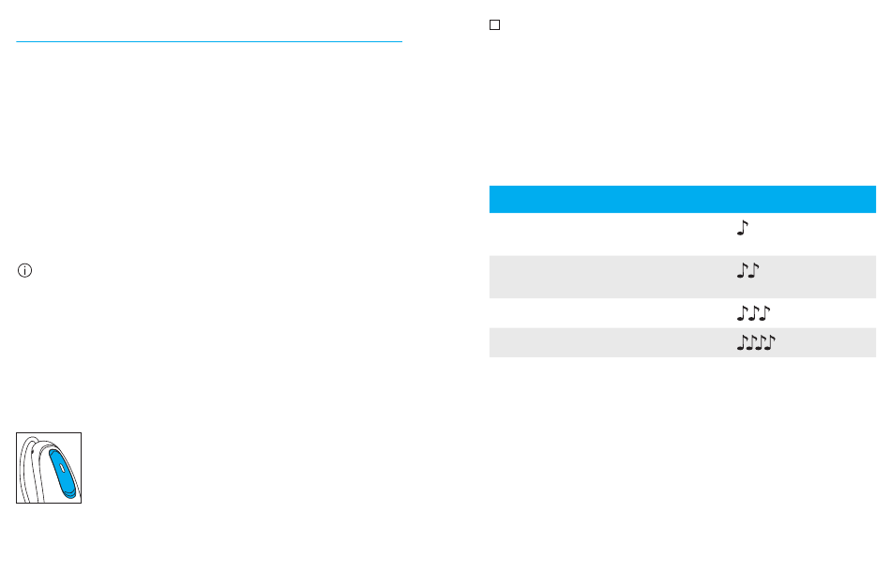Image resolution: width=891 pixels, height=588 pixels.
Task: Pick the four musical notes icon
Action: tap(756, 342)
